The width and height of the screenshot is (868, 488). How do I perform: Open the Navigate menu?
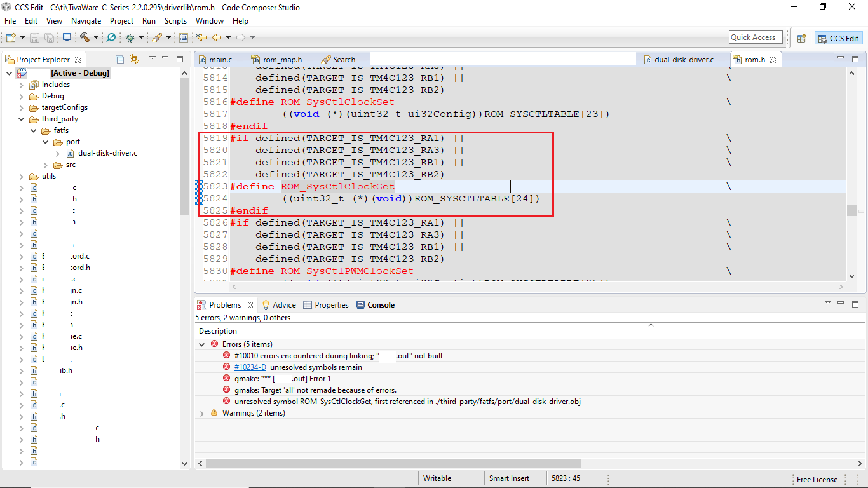coord(86,21)
